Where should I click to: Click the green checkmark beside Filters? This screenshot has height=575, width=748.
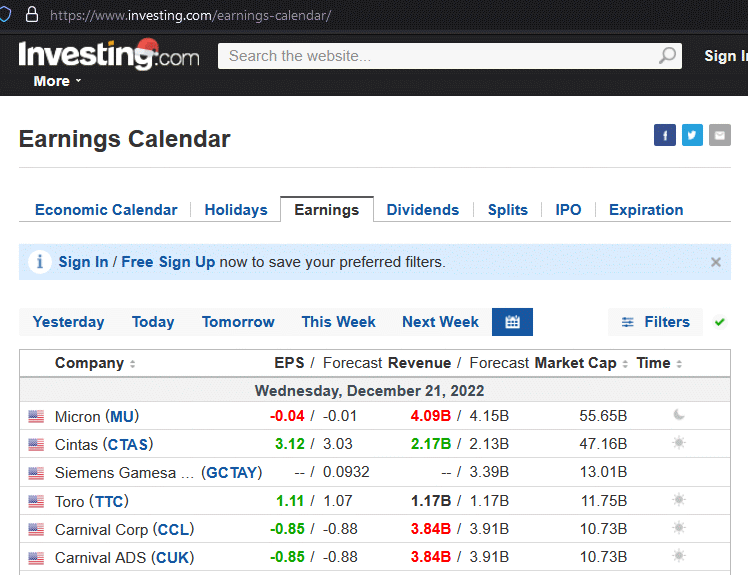pos(719,323)
